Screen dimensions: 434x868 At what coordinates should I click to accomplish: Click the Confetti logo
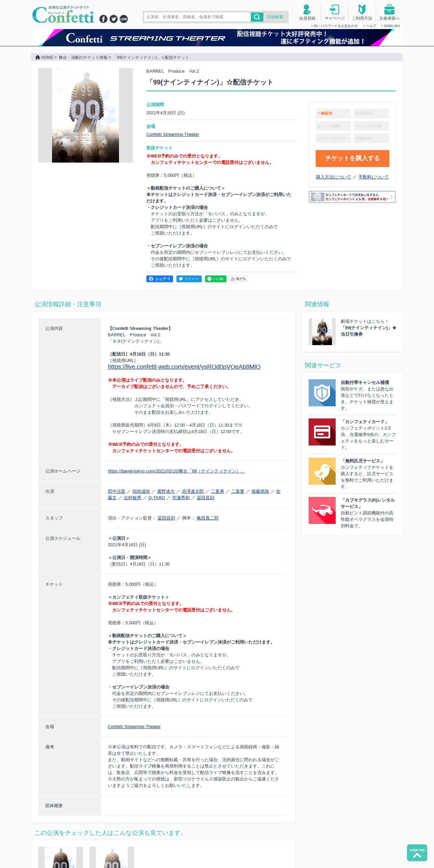(63, 15)
